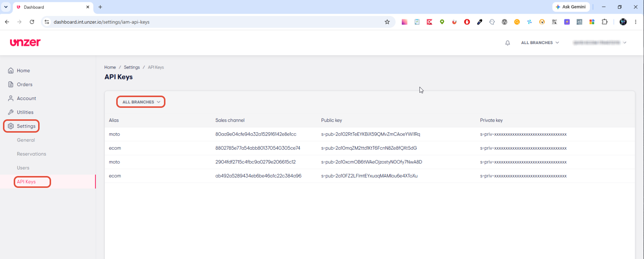This screenshot has width=644, height=259.
Task: Click the Public key column header
Action: (332, 120)
